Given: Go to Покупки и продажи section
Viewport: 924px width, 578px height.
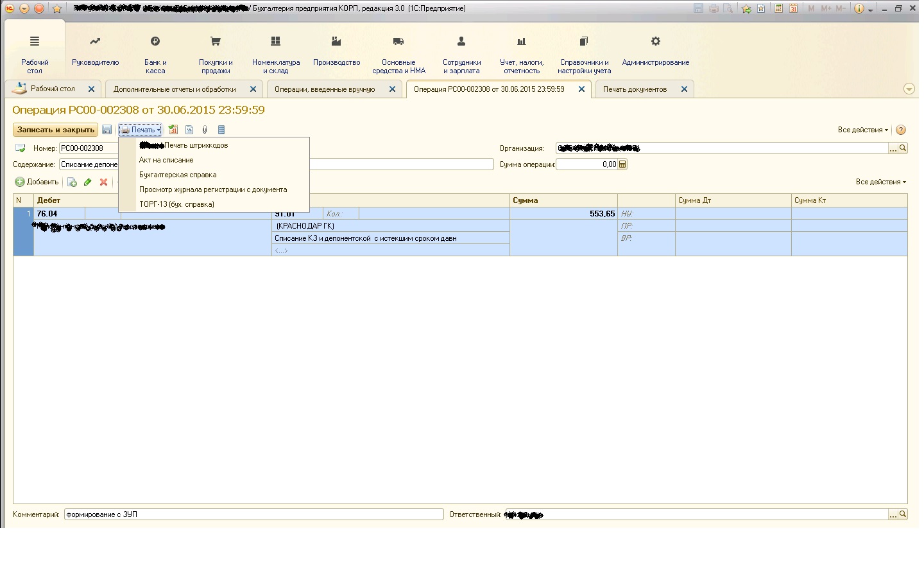Looking at the screenshot, I should pyautogui.click(x=216, y=55).
